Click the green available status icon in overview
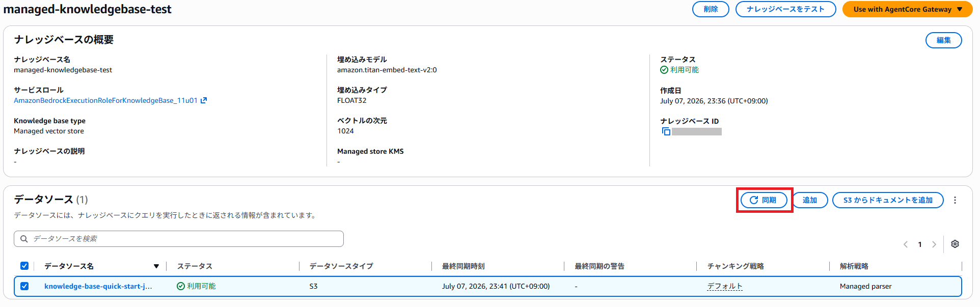Screen dimensions: 980x307 click(664, 70)
